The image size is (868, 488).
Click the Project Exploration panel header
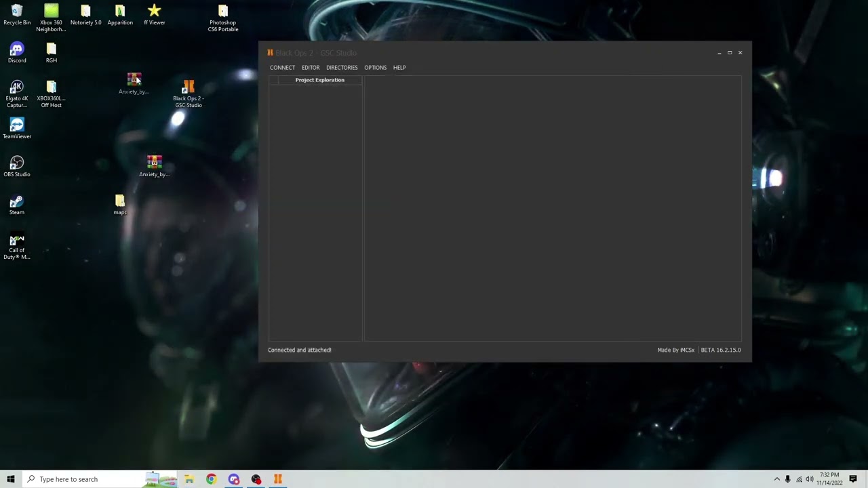(x=320, y=80)
